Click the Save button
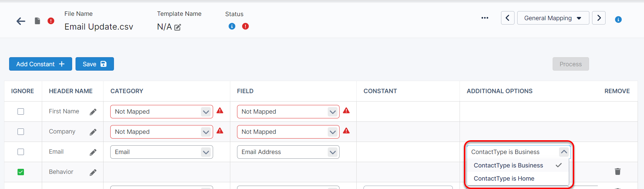 coord(94,64)
